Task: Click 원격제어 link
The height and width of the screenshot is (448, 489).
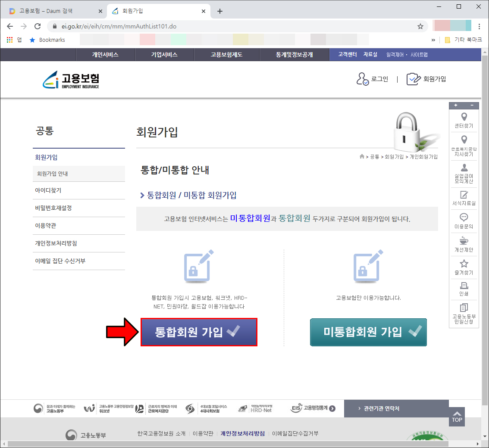Action: coord(395,55)
